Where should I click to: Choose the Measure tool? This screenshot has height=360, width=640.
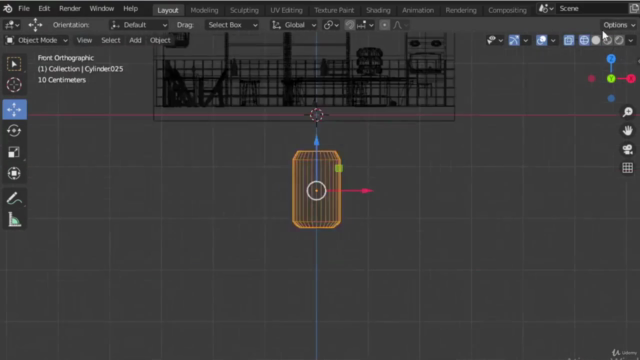[x=14, y=220]
